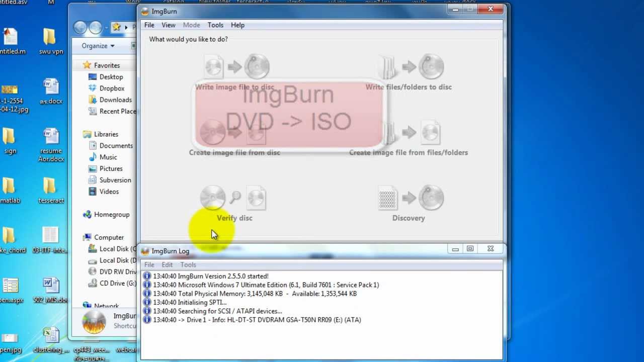Click Explorer back navigation arrow
644x362 pixels.
click(80, 27)
